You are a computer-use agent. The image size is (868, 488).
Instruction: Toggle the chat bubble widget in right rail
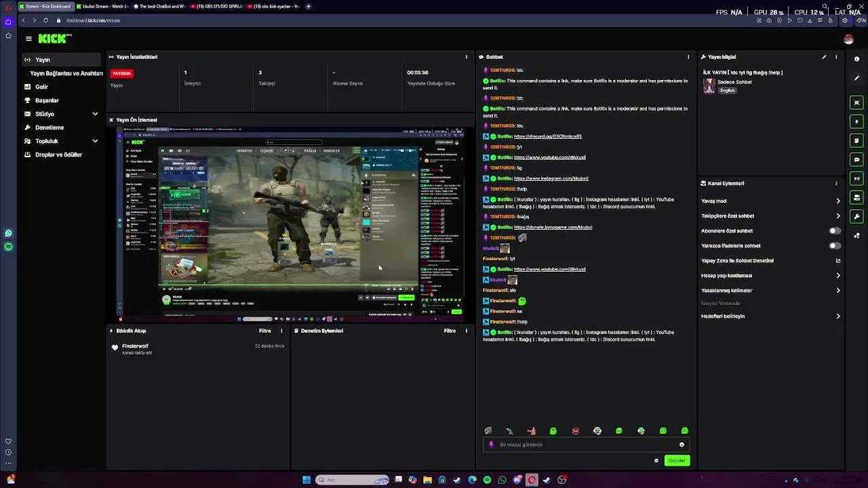point(856,160)
